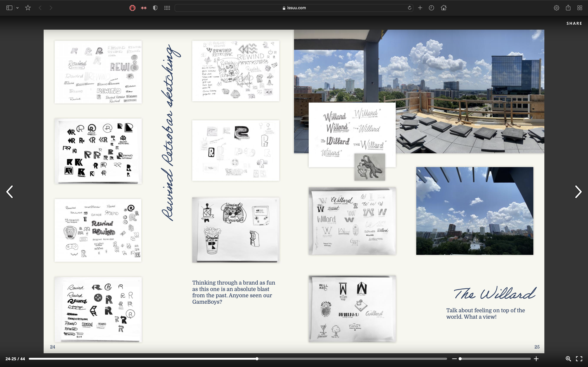The height and width of the screenshot is (367, 588).
Task: Click the browser share sheet icon
Action: 568,8
